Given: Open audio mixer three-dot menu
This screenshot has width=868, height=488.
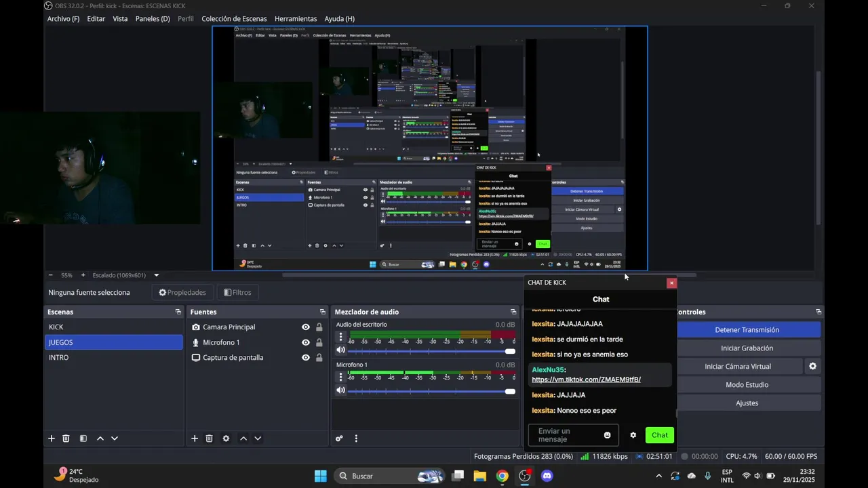Looking at the screenshot, I should click(x=356, y=439).
